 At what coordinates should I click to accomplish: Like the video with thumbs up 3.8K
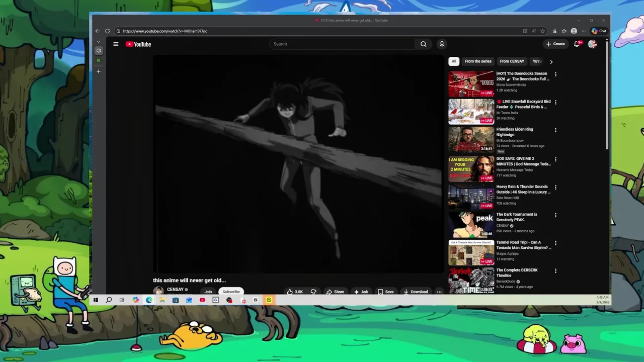coord(295,292)
